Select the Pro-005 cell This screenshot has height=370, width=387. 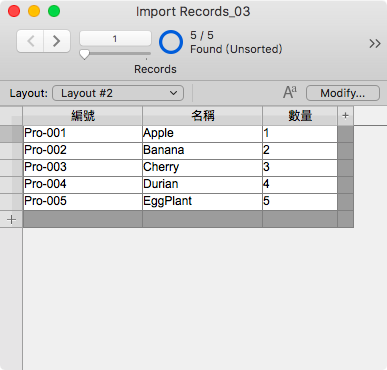pyautogui.click(x=83, y=201)
